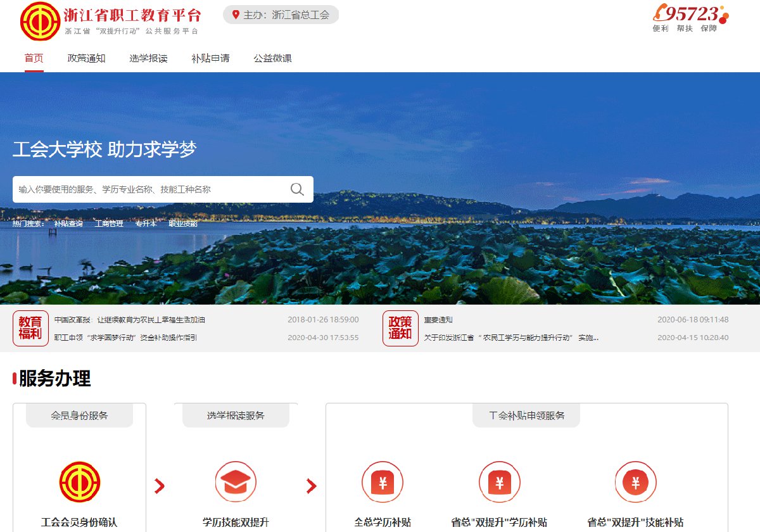Image resolution: width=760 pixels, height=532 pixels.
Task: Click the 95723 hotline logo
Action: click(x=690, y=17)
